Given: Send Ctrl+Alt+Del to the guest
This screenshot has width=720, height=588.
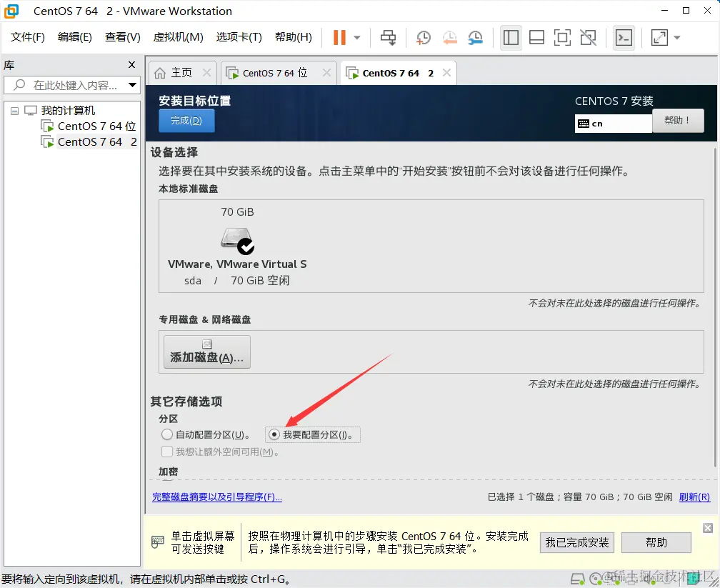Looking at the screenshot, I should click(x=388, y=37).
